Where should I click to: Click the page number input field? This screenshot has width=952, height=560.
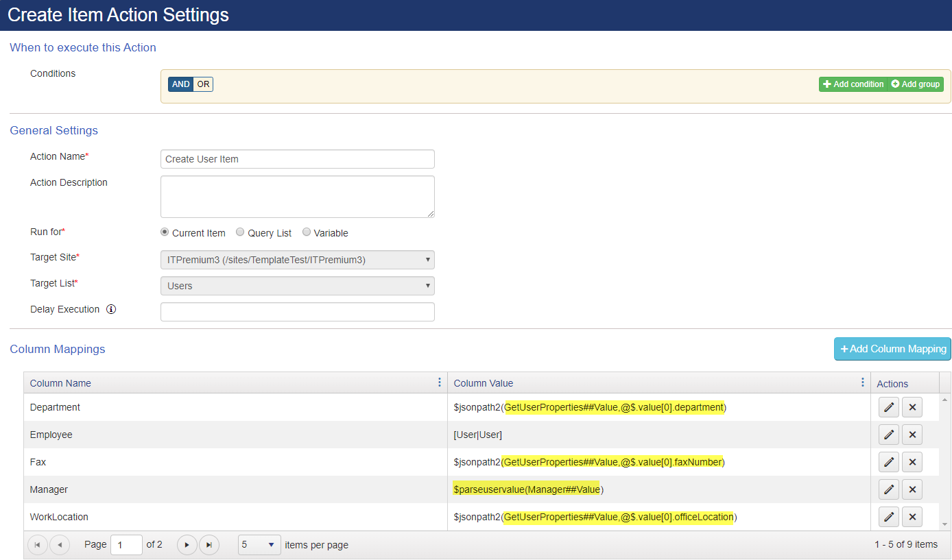(126, 544)
